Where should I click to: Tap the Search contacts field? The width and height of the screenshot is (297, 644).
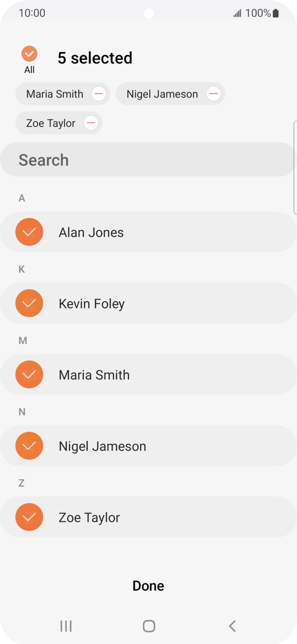click(148, 160)
